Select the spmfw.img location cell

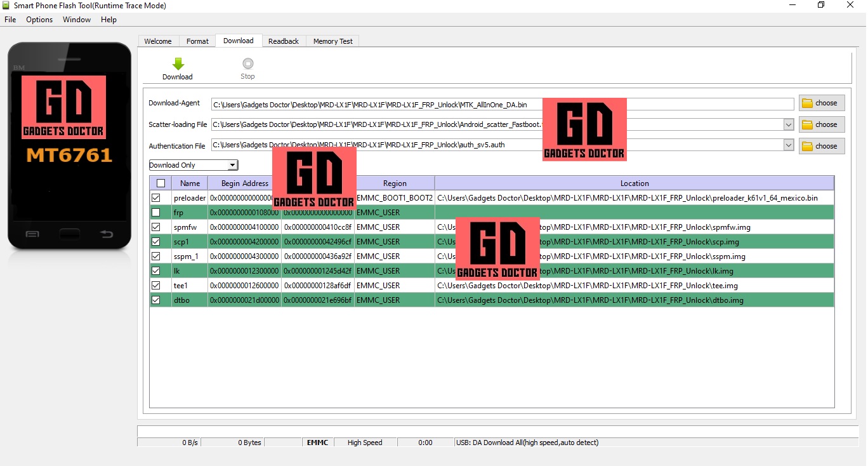click(x=635, y=227)
